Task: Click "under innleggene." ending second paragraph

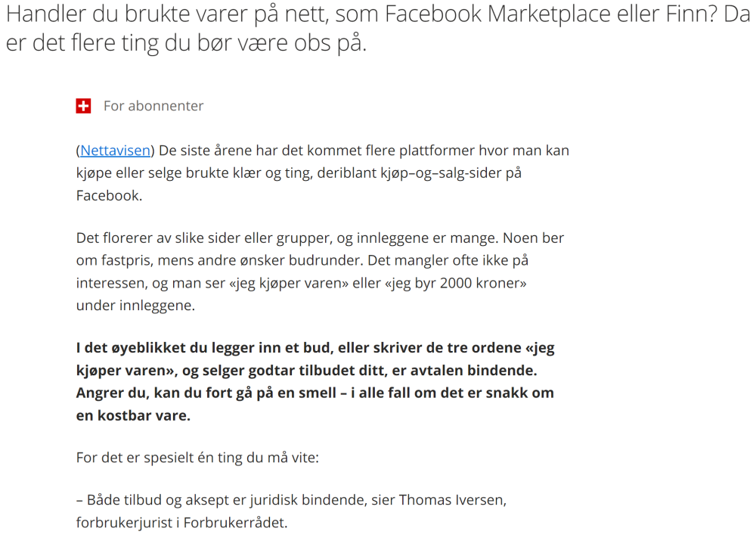Action: pyautogui.click(x=135, y=306)
